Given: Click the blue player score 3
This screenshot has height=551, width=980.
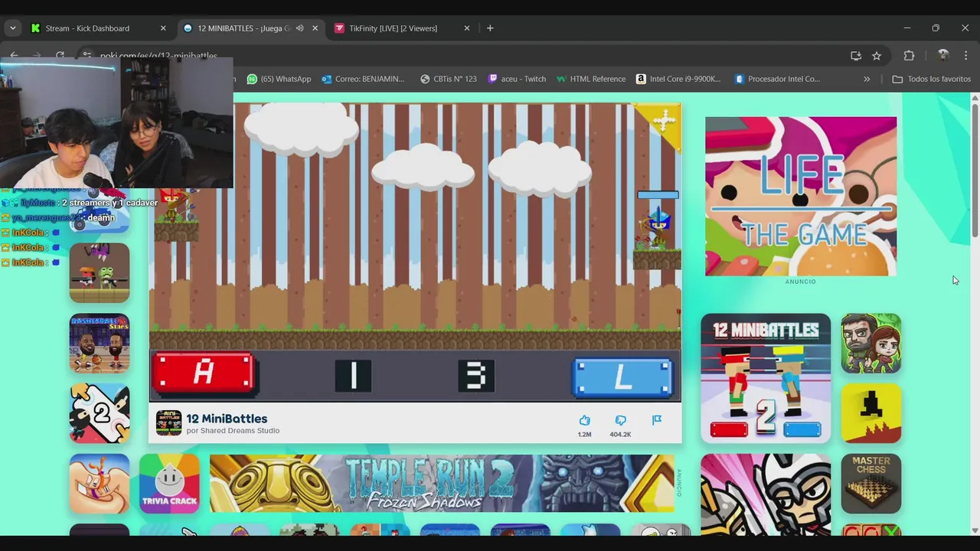Looking at the screenshot, I should tap(476, 376).
